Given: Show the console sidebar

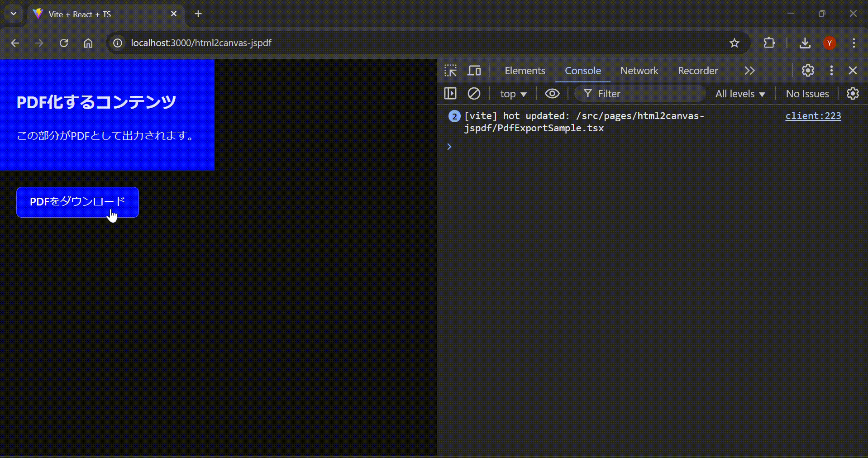Looking at the screenshot, I should 451,93.
